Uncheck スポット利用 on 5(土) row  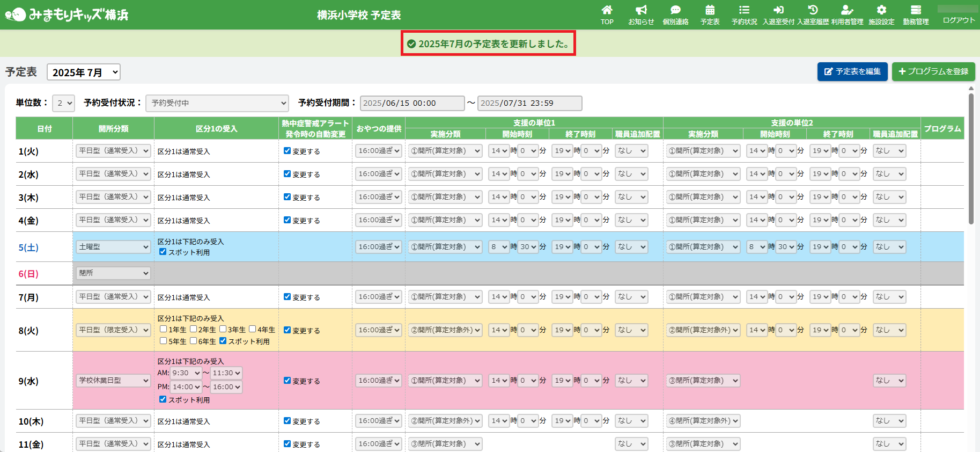[x=163, y=252]
